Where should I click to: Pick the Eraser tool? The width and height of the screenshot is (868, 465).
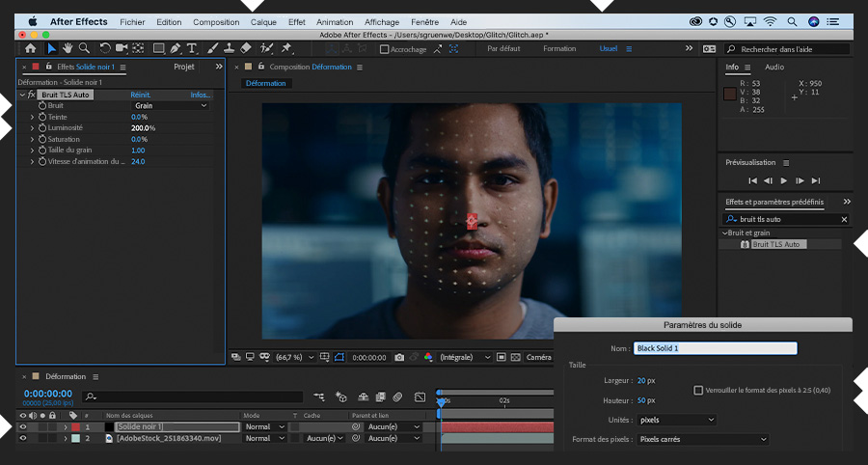tap(245, 48)
